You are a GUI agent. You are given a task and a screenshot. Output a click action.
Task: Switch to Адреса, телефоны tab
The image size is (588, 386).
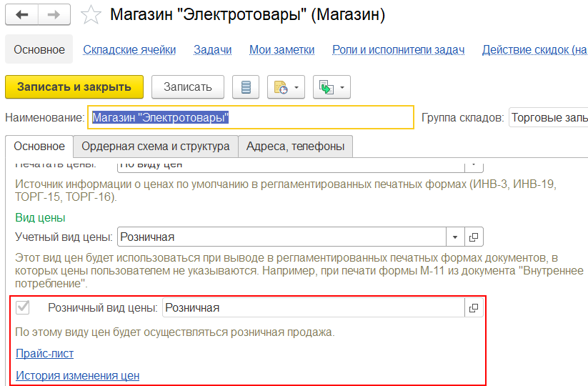click(295, 146)
